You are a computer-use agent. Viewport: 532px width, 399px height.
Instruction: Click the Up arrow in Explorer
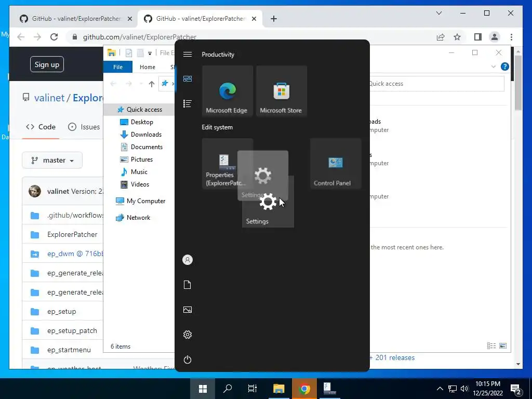(x=151, y=84)
